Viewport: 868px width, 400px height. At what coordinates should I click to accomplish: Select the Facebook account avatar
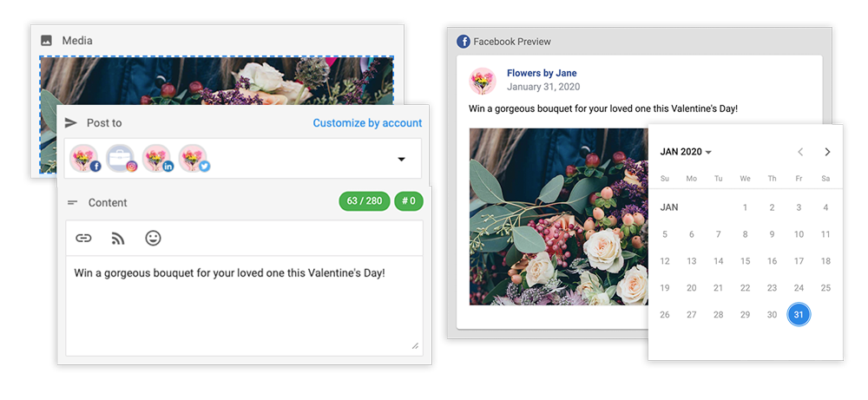84,159
